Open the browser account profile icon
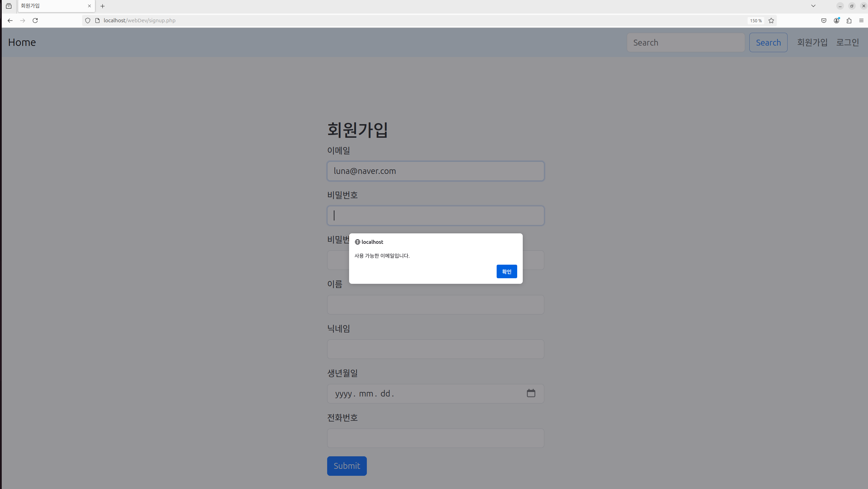868x489 pixels. (836, 21)
